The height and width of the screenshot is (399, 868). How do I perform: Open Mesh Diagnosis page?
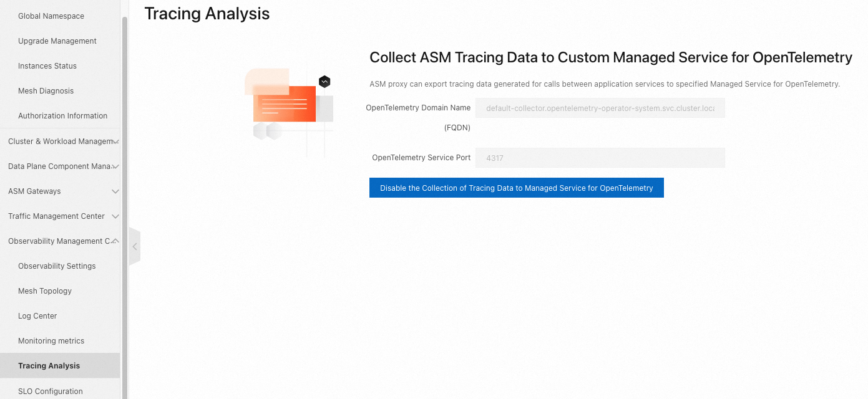46,91
